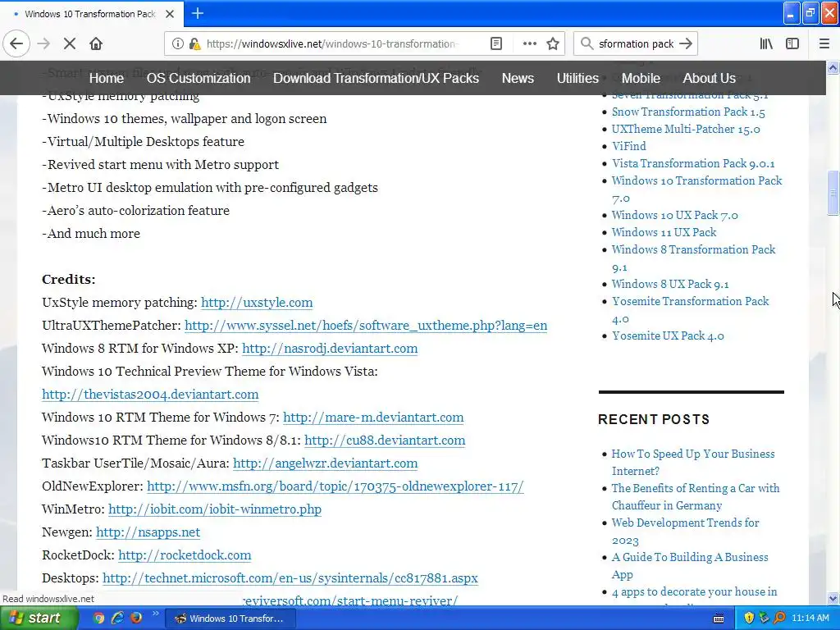
Task: Click the orange magnifier tray icon
Action: (x=779, y=619)
